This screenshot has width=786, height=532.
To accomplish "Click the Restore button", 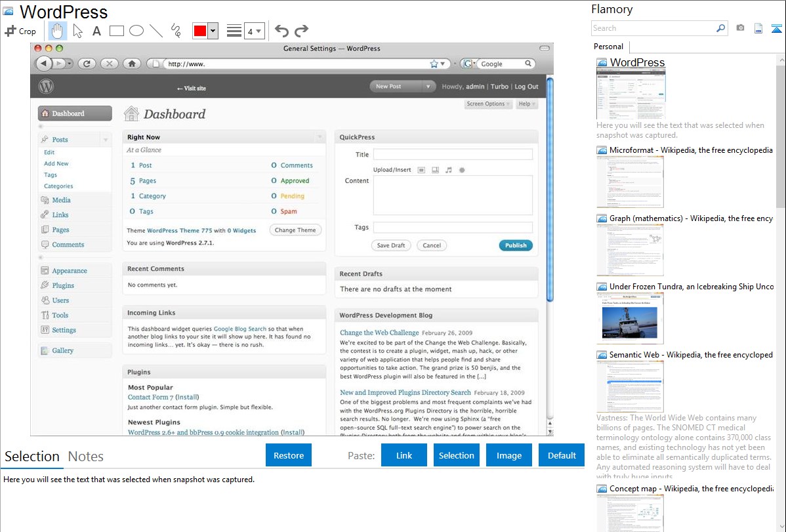I will point(289,455).
